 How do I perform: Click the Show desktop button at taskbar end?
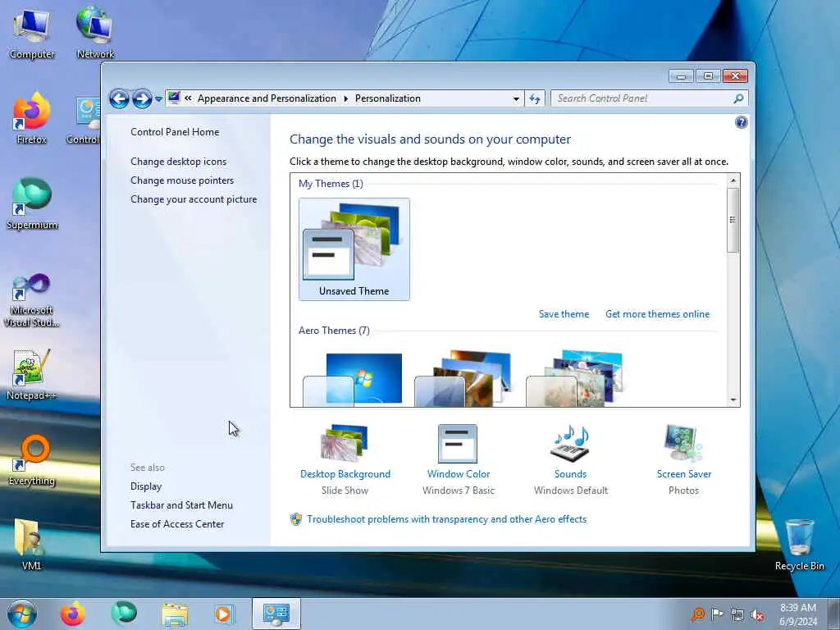(834, 614)
